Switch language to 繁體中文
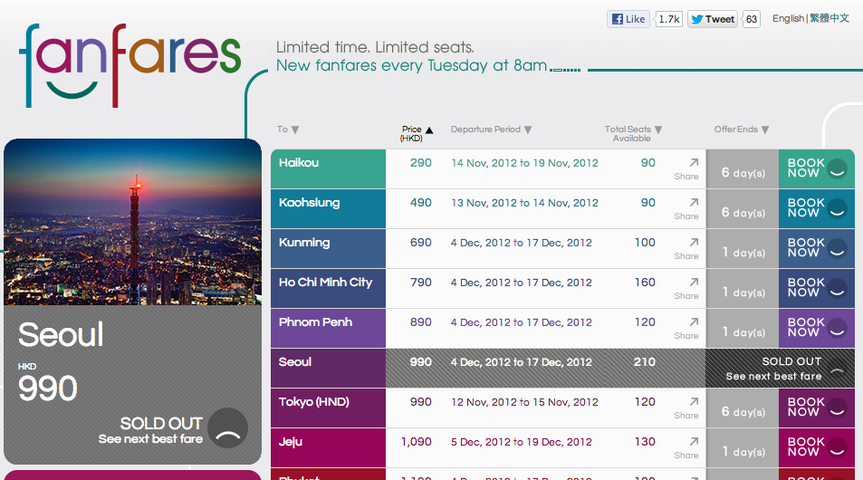 (829, 18)
